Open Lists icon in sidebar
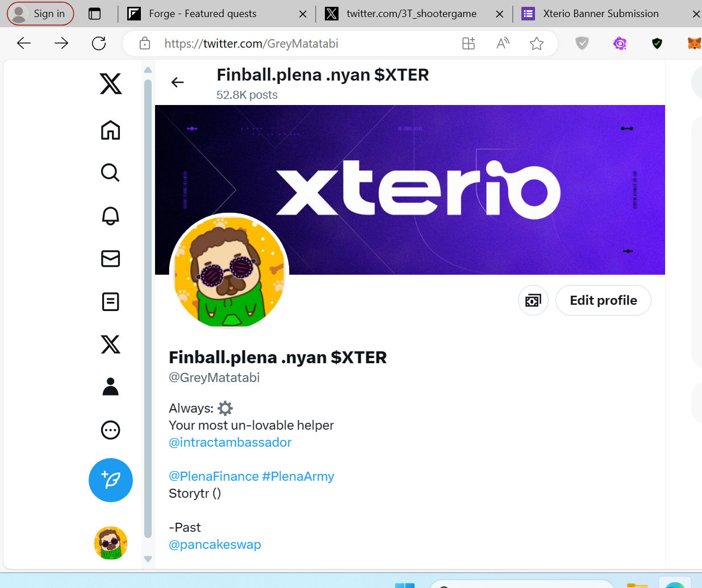This screenshot has height=588, width=702. (x=110, y=301)
